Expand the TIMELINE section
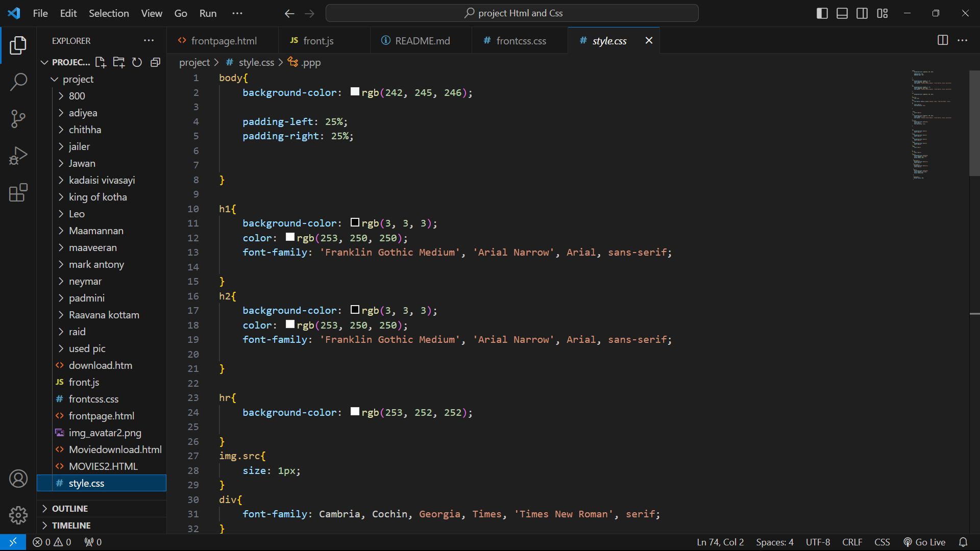The width and height of the screenshot is (980, 551). [x=71, y=525]
